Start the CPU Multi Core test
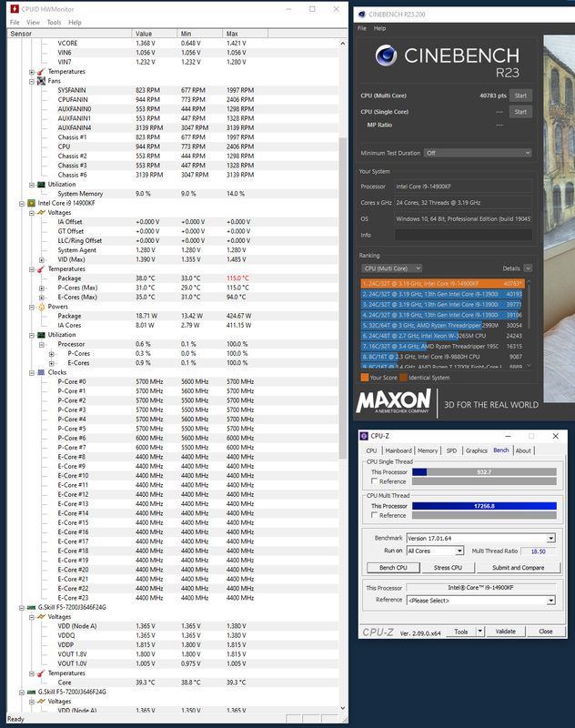 coord(520,96)
